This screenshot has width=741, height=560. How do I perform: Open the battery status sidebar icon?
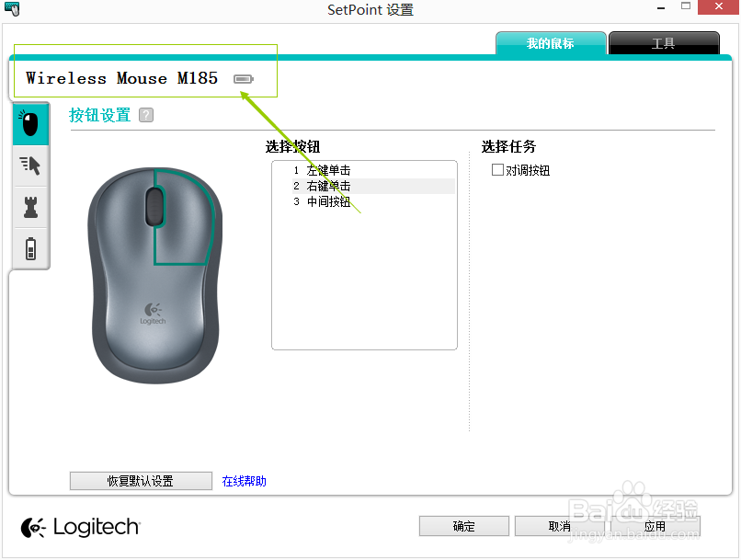point(30,248)
